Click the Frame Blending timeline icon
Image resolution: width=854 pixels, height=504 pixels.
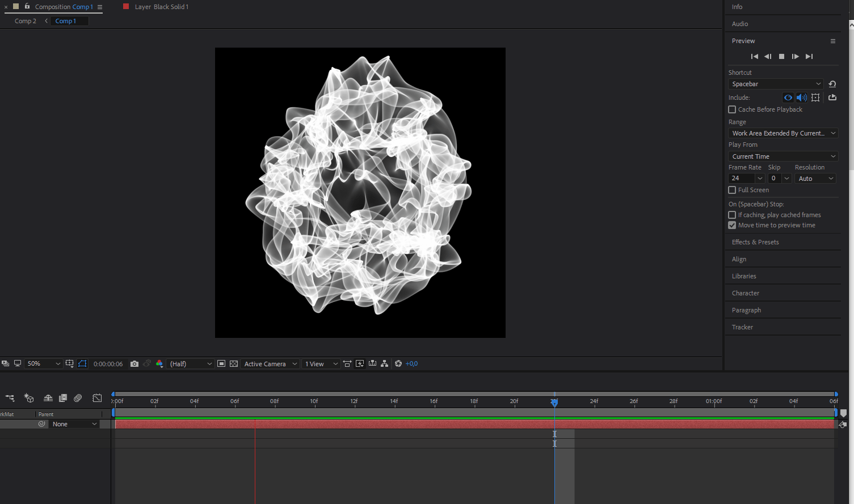[x=63, y=398]
